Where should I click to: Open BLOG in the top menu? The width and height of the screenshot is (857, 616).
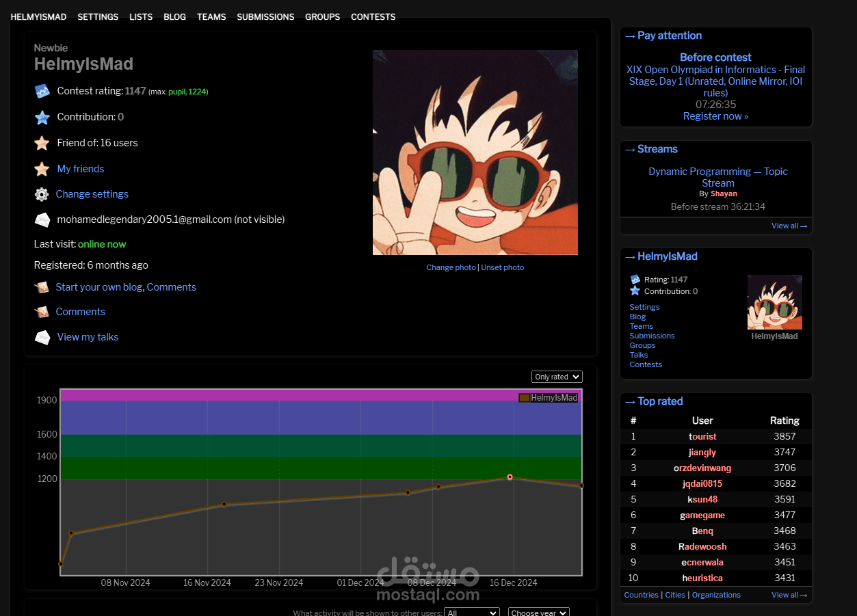click(x=174, y=17)
